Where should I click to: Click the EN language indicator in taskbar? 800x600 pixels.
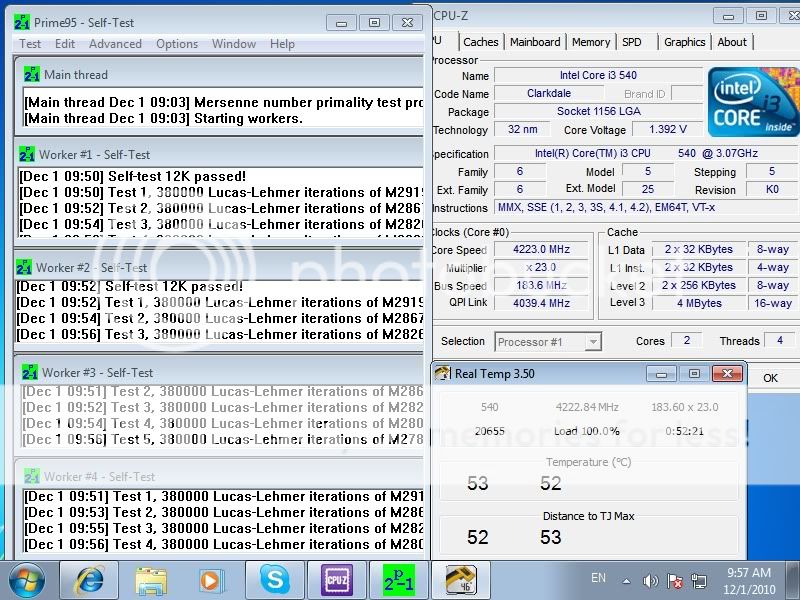[x=598, y=578]
